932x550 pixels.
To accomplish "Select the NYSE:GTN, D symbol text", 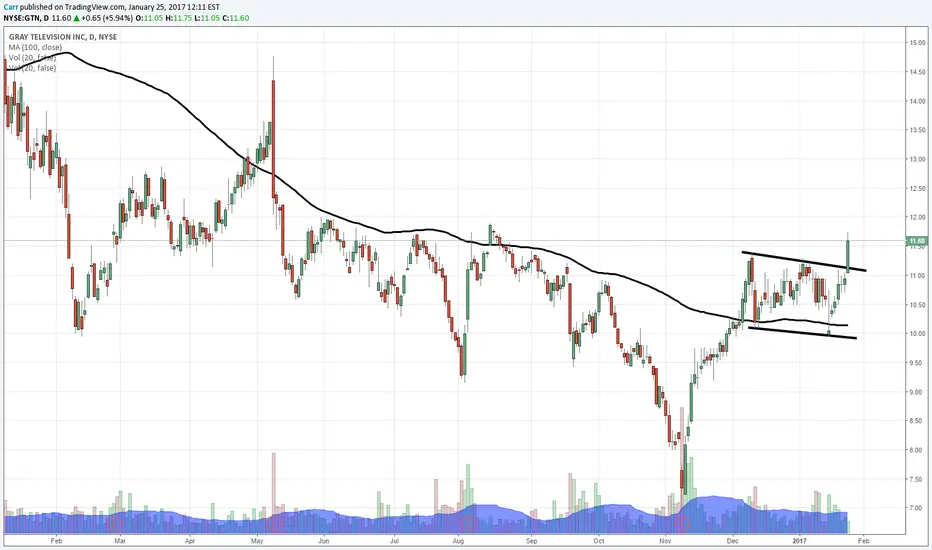I will [26, 18].
